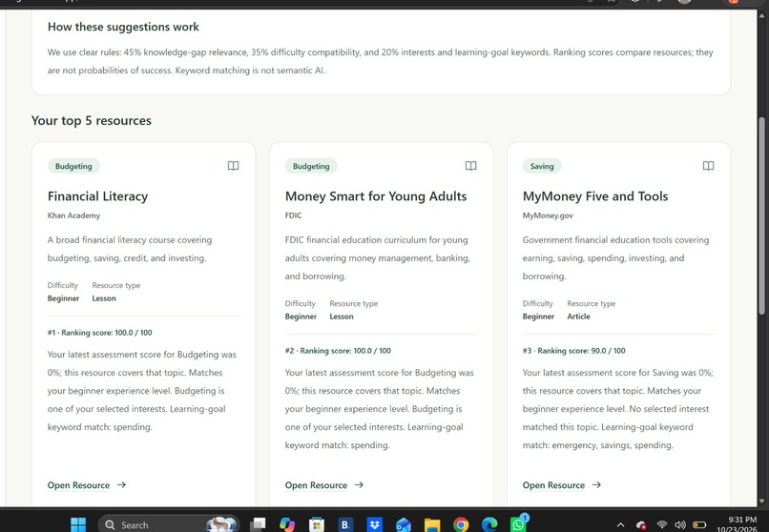Open Microsoft Store taskbar icon
The image size is (769, 532).
point(317,524)
